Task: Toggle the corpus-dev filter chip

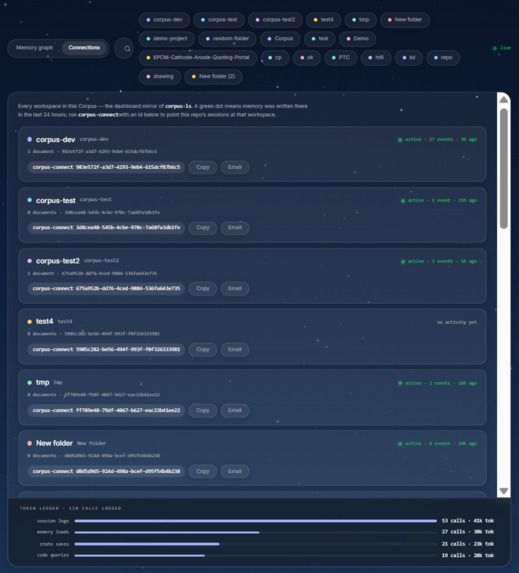Action: pos(164,20)
